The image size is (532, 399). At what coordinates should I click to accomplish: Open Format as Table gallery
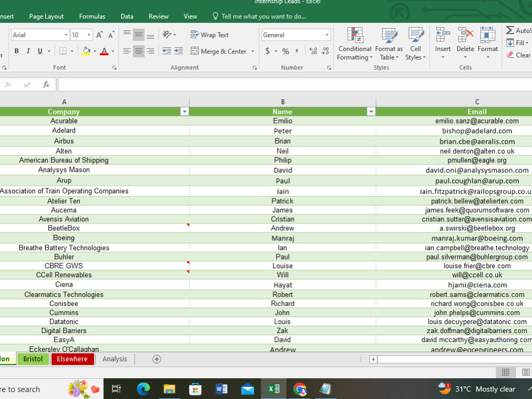click(389, 44)
